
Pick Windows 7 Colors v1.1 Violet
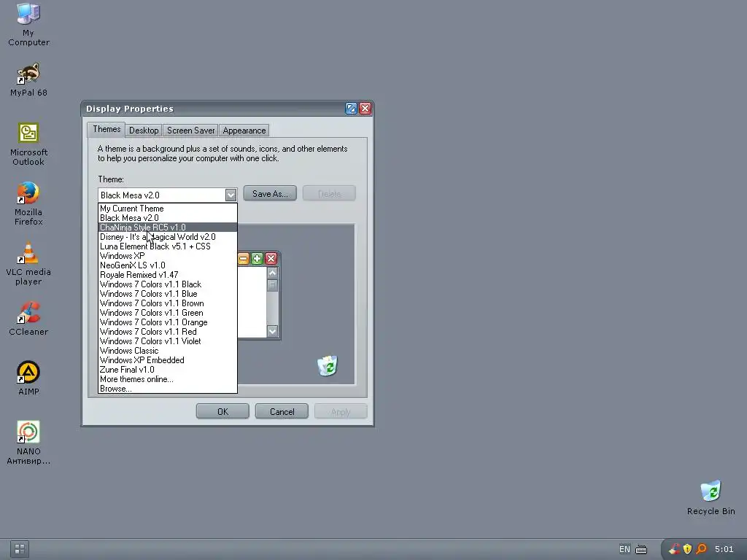168,341
